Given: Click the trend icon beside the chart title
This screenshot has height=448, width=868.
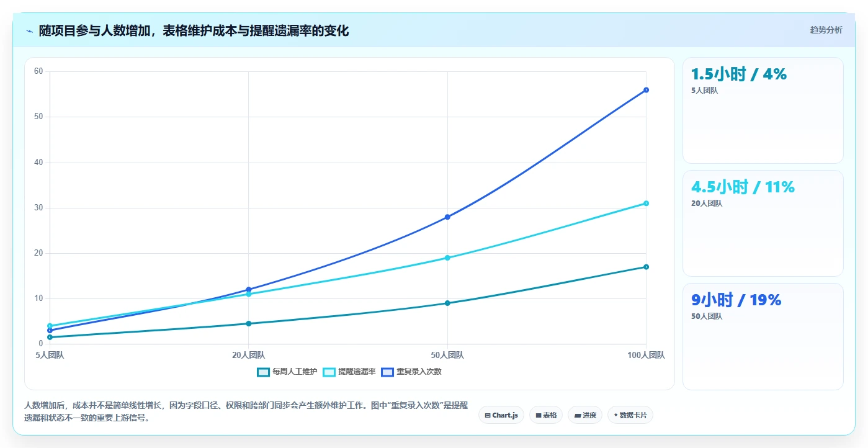Looking at the screenshot, I should (x=30, y=30).
